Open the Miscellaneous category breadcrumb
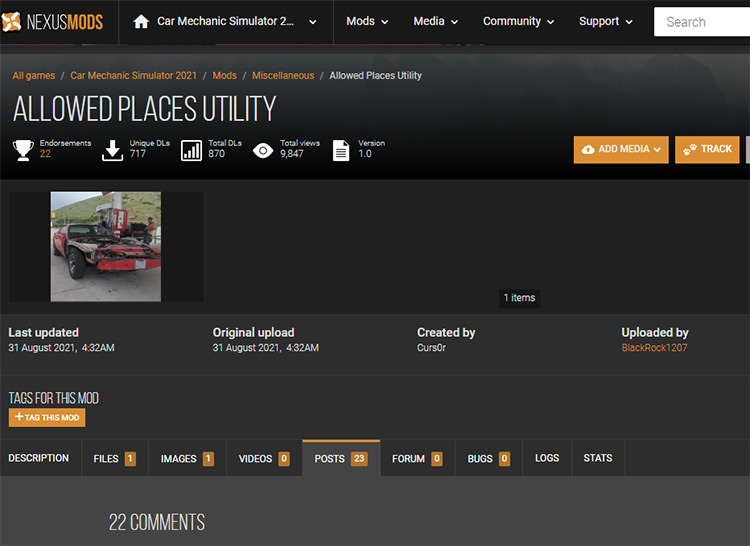 (283, 76)
